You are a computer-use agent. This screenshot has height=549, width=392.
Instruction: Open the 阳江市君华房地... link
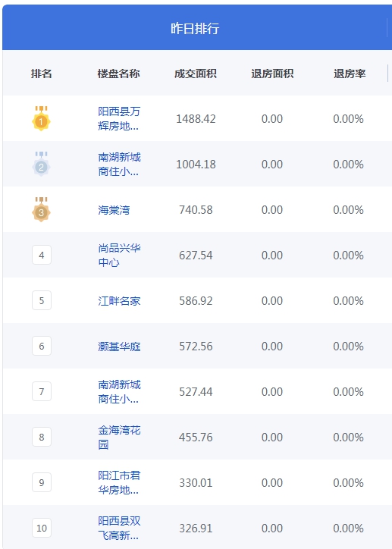pyautogui.click(x=119, y=482)
